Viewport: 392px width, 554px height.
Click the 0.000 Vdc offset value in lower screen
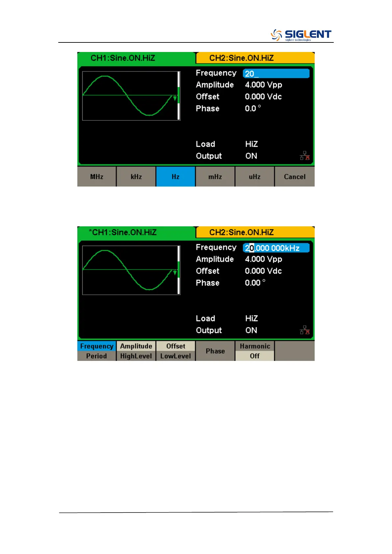(263, 271)
